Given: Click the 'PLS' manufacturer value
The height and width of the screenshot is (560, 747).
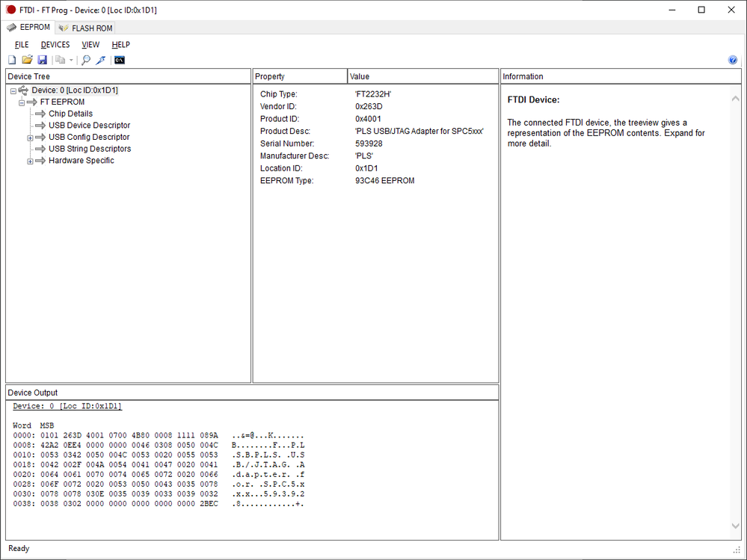Looking at the screenshot, I should (x=364, y=156).
